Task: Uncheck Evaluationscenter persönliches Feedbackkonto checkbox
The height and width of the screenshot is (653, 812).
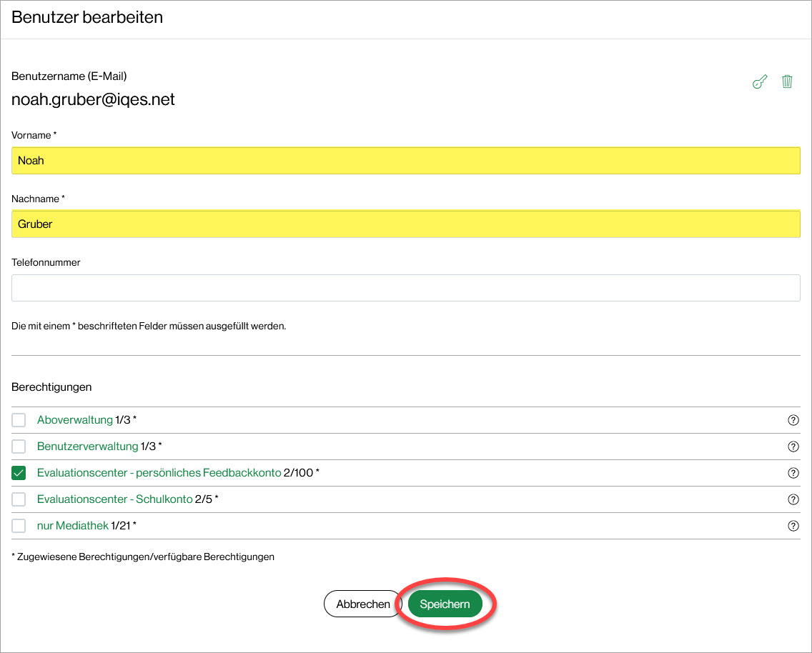Action: (x=19, y=473)
